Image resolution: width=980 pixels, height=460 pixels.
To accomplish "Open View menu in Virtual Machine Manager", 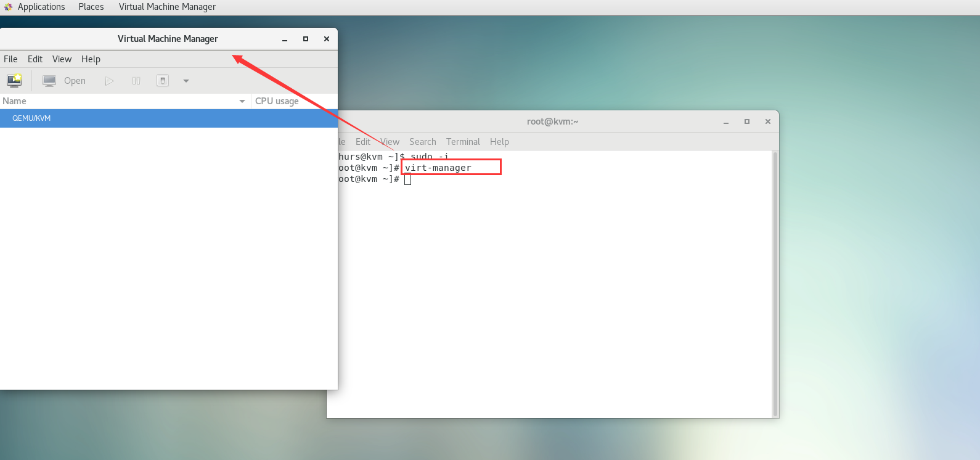I will pyautogui.click(x=62, y=59).
